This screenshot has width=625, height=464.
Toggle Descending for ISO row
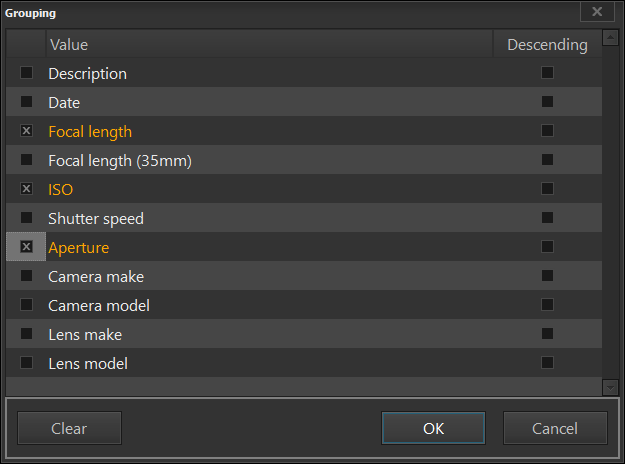coord(547,189)
